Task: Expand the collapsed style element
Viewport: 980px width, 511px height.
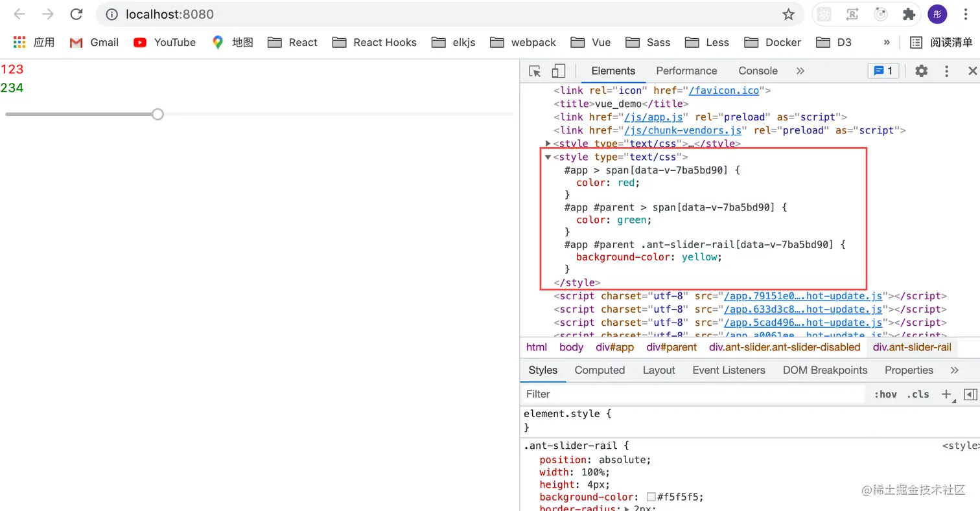Action: 548,144
